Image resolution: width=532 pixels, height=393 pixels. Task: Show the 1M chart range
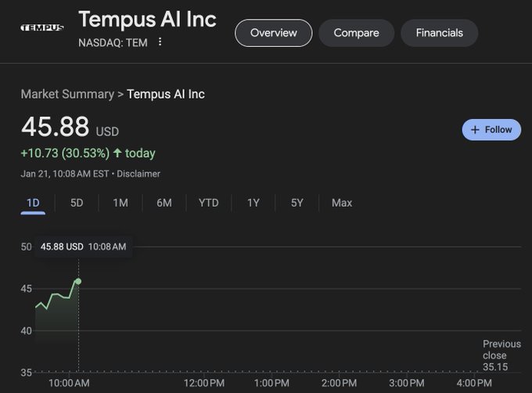[x=120, y=203]
